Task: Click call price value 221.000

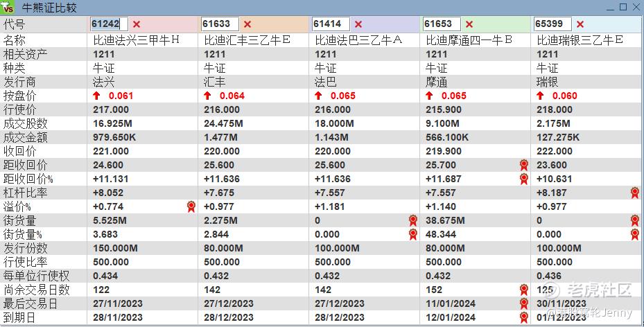Action: tap(111, 151)
